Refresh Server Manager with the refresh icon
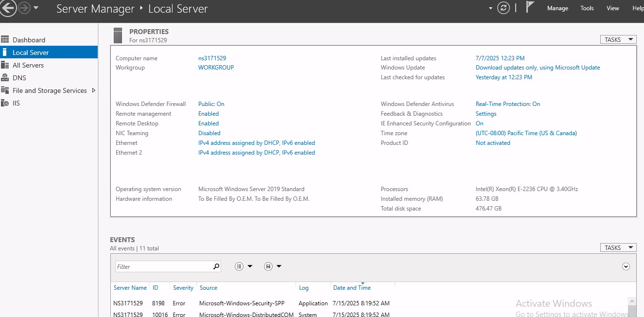Image resolution: width=644 pixels, height=317 pixels. pyautogui.click(x=503, y=8)
